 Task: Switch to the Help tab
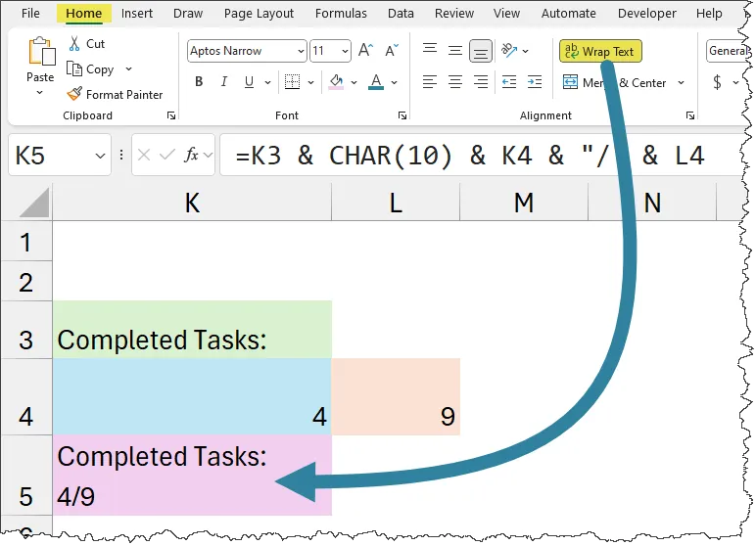[x=709, y=13]
